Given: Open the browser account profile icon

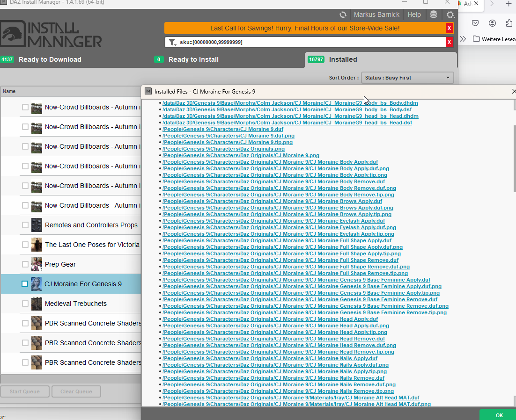Looking at the screenshot, I should (x=492, y=23).
